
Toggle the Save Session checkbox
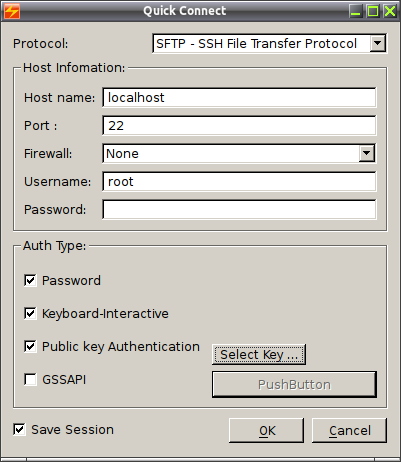(19, 429)
